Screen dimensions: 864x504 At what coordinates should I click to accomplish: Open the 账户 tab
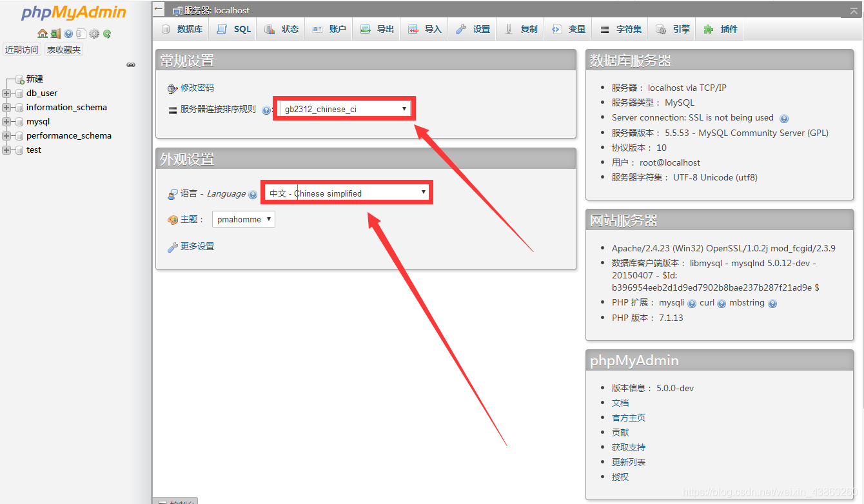click(329, 29)
